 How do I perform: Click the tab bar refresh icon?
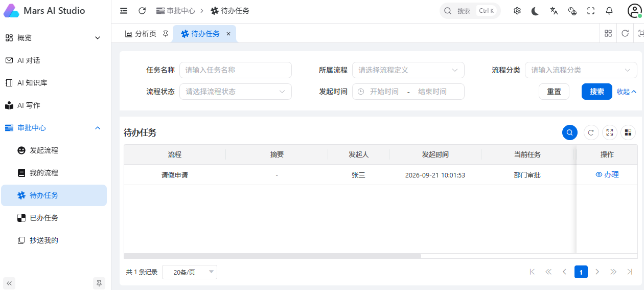(x=625, y=33)
